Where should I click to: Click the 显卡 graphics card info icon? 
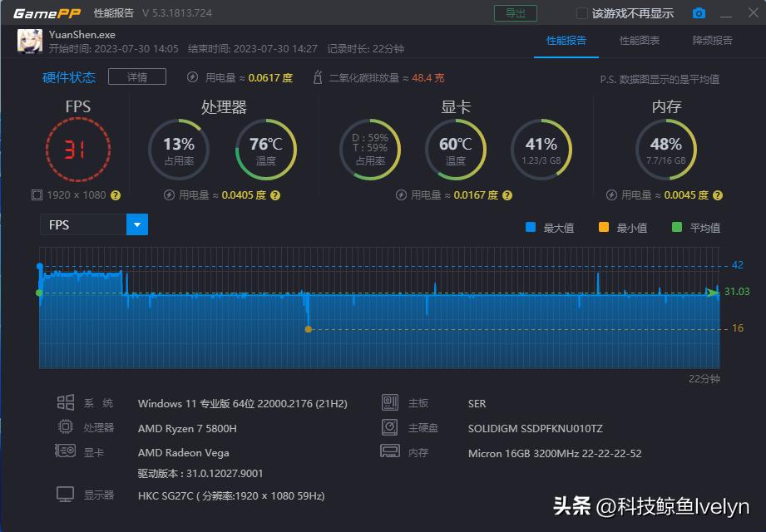pos(66,451)
